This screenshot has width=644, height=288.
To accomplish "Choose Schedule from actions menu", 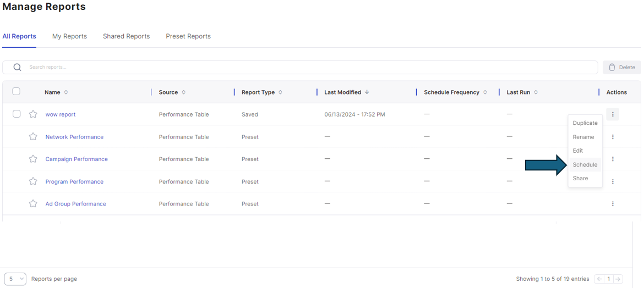I will (585, 164).
